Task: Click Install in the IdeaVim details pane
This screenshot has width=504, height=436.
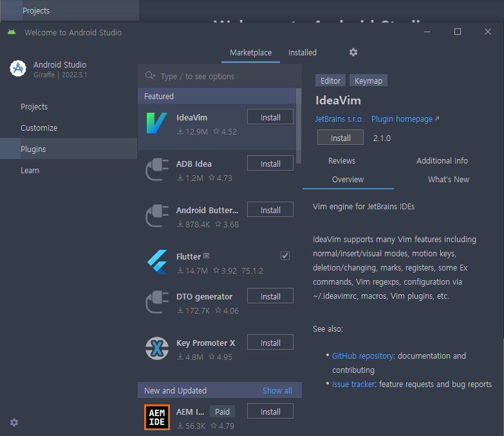Action: 341,138
